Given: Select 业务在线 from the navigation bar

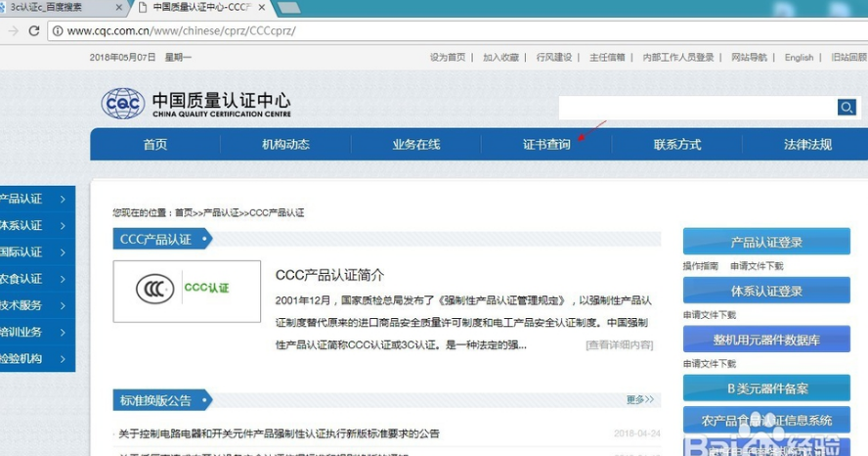Looking at the screenshot, I should click(x=416, y=145).
